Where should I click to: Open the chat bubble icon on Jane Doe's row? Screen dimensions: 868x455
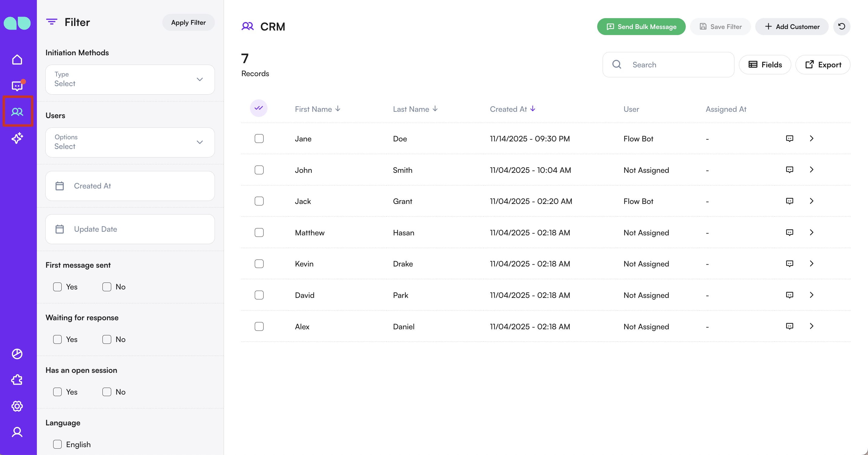pyautogui.click(x=790, y=138)
